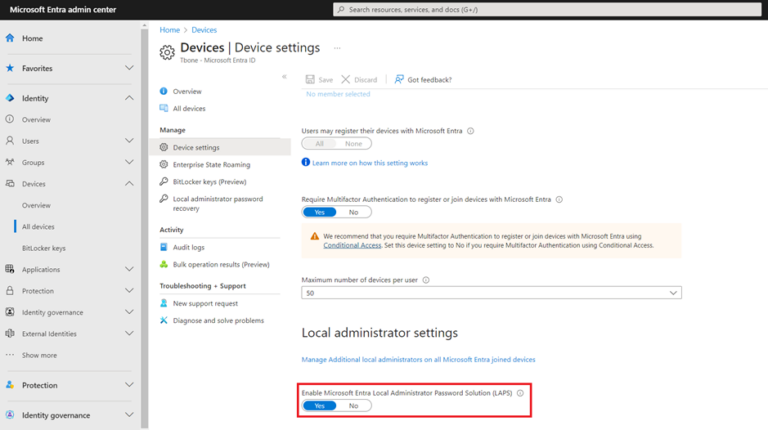Open Device settings menu item
The height and width of the screenshot is (430, 768).
tap(220, 147)
